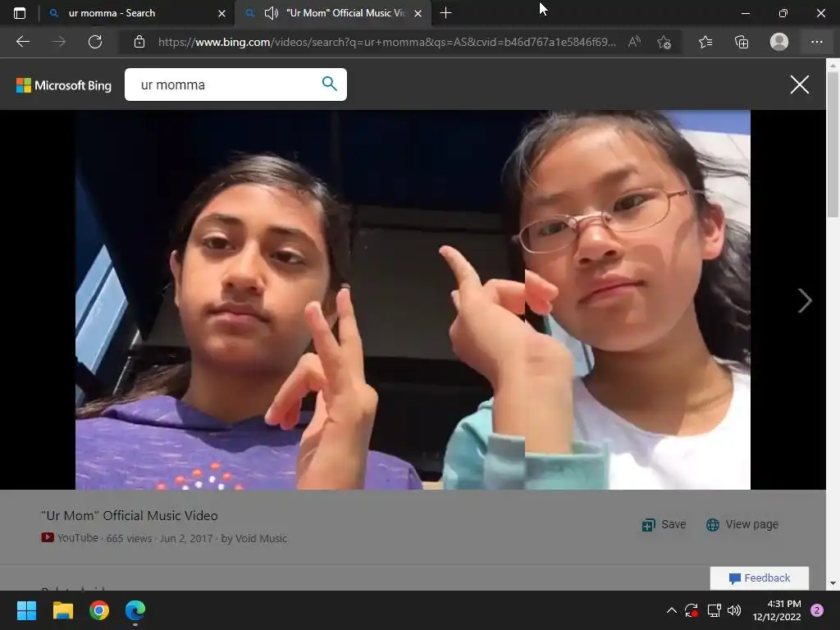
Task: Select Microsoft Edge in the taskbar
Action: (135, 610)
